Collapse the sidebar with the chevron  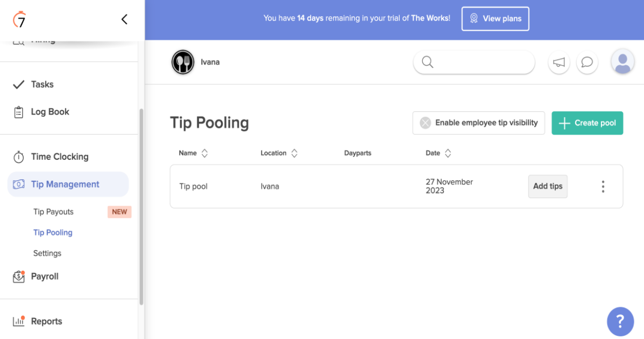coord(124,19)
